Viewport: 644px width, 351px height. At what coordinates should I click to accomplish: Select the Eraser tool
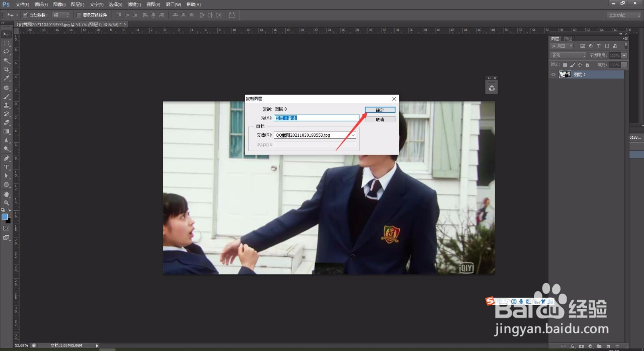6,123
